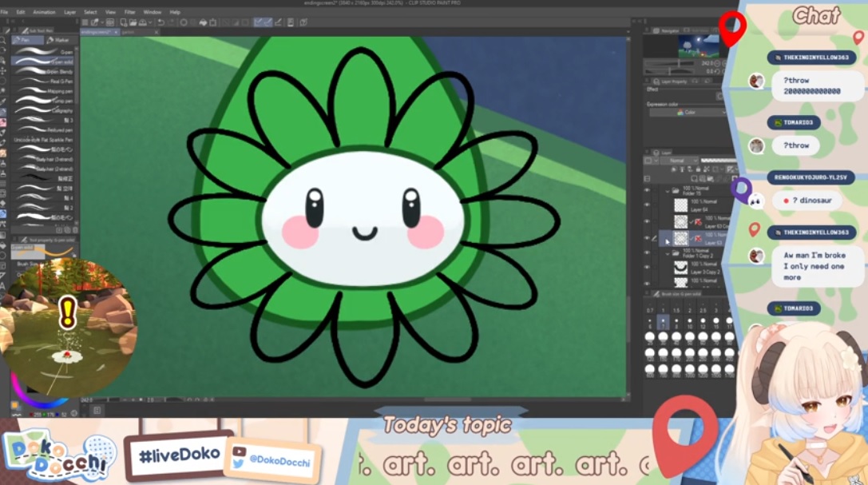Open the Animation menu
This screenshot has width=868, height=485.
(44, 12)
